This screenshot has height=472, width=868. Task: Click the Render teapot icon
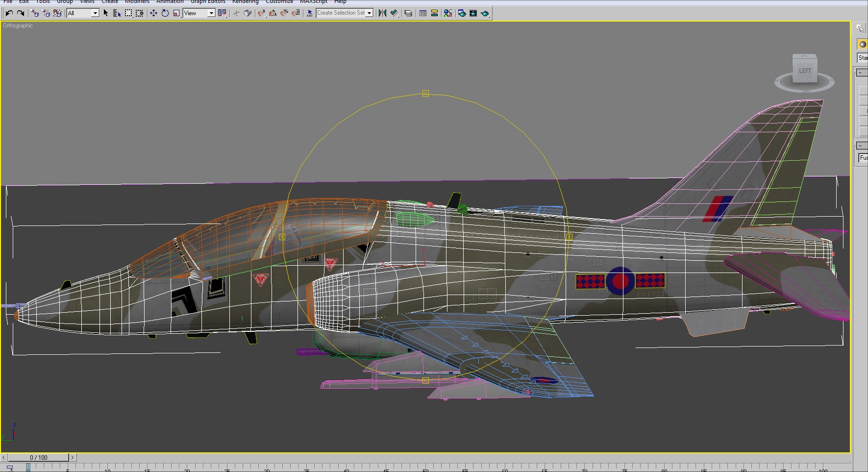[485, 13]
